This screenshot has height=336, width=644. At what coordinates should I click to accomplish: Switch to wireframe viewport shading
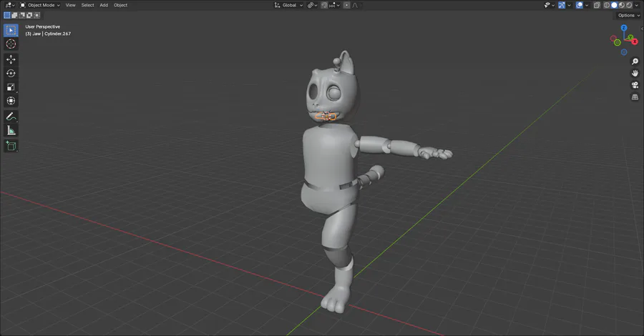607,5
